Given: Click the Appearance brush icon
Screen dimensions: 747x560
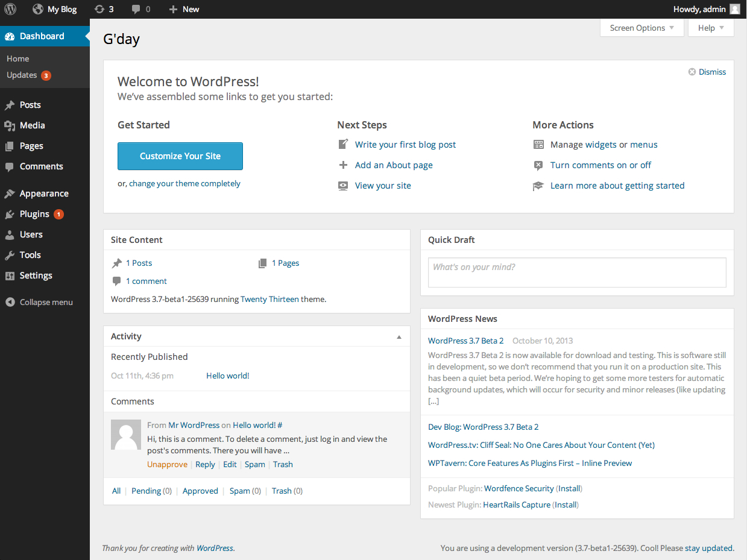Looking at the screenshot, I should pyautogui.click(x=10, y=193).
